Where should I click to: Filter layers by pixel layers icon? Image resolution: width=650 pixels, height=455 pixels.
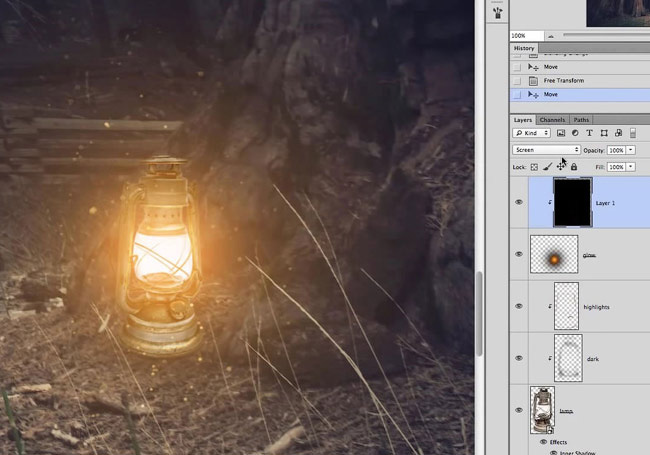(561, 133)
